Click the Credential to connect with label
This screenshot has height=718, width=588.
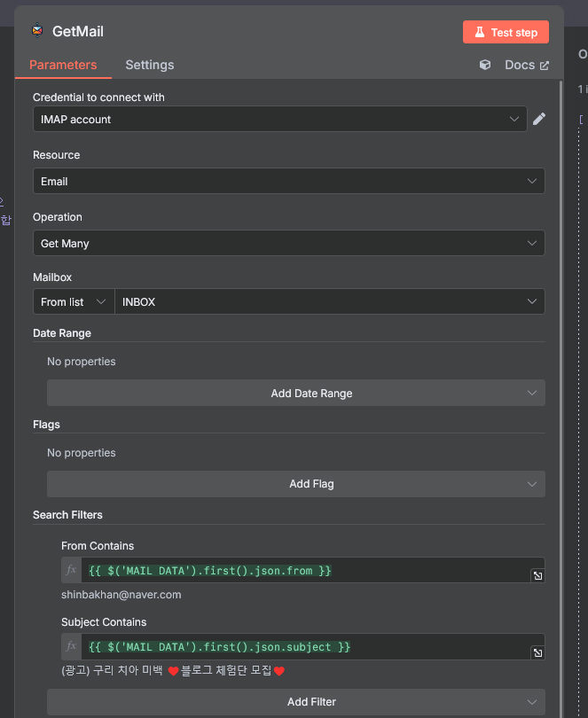[98, 98]
